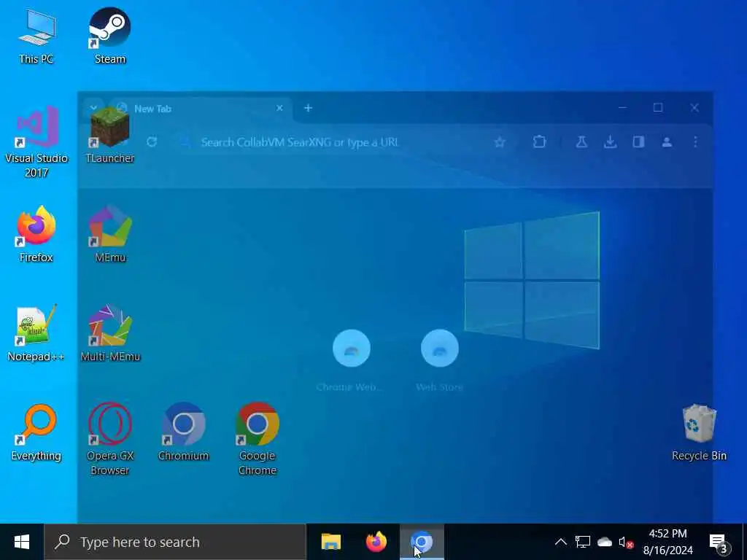This screenshot has width=747, height=560.
Task: Open the network status tray icon
Action: pos(583,542)
